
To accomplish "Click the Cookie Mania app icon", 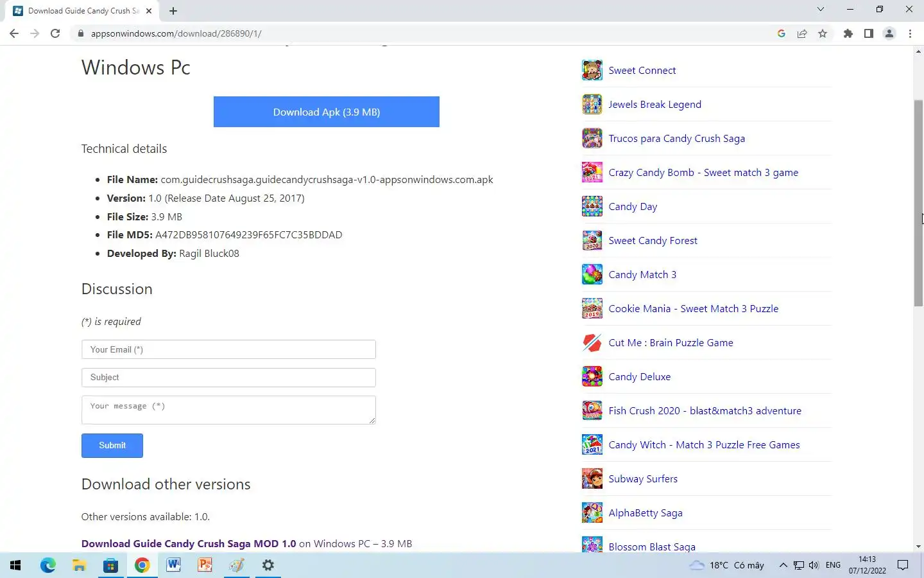I will [x=592, y=308].
